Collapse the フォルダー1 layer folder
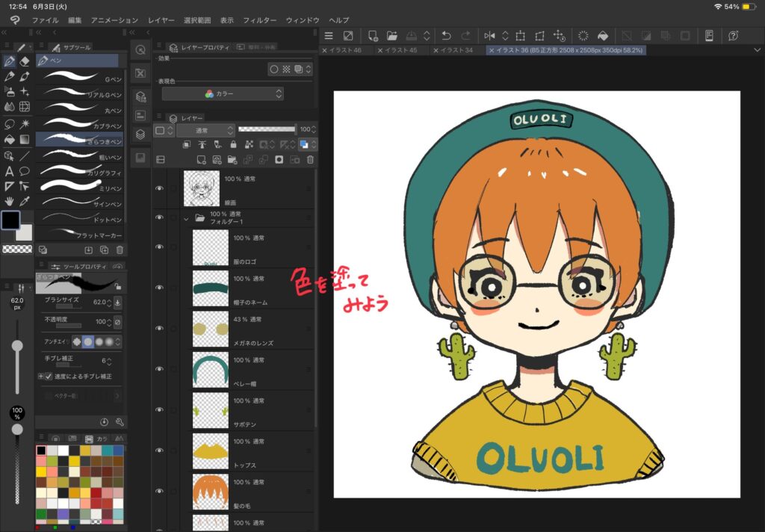This screenshot has height=532, width=765. coord(186,219)
